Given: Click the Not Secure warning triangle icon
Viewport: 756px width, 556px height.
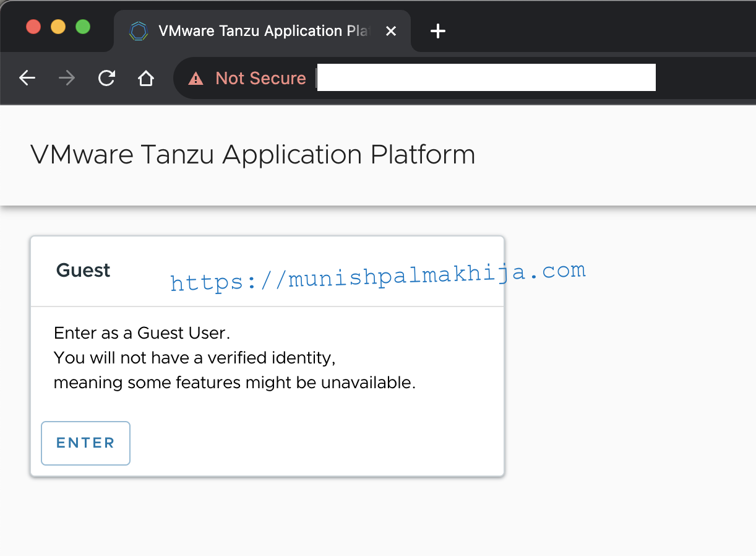Looking at the screenshot, I should pyautogui.click(x=196, y=78).
